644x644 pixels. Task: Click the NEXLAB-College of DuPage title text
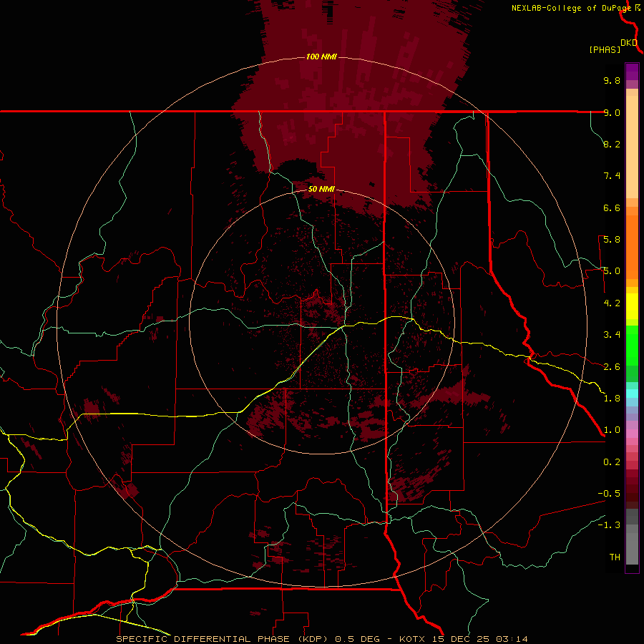(x=571, y=8)
